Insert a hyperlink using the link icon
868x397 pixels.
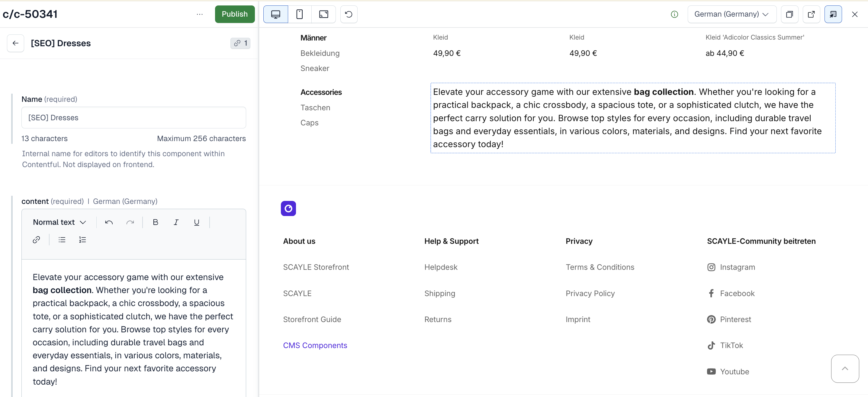click(x=36, y=240)
